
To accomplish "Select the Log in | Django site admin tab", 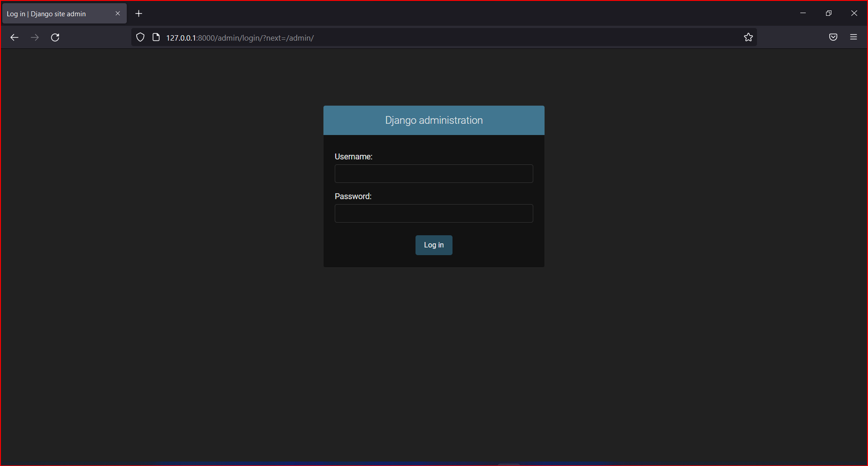I will [x=64, y=14].
